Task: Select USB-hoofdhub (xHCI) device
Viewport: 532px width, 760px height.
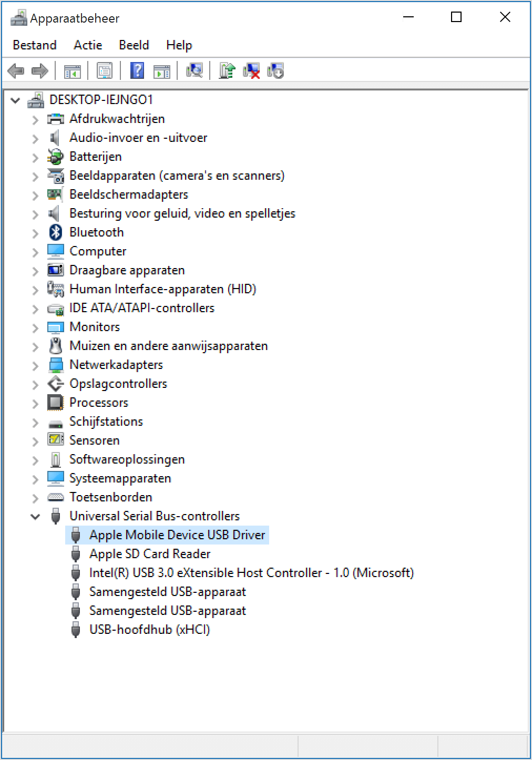Action: click(x=149, y=630)
